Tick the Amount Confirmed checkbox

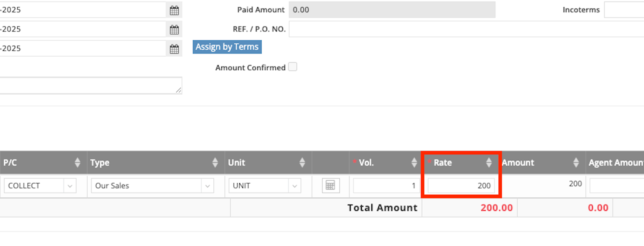point(293,67)
